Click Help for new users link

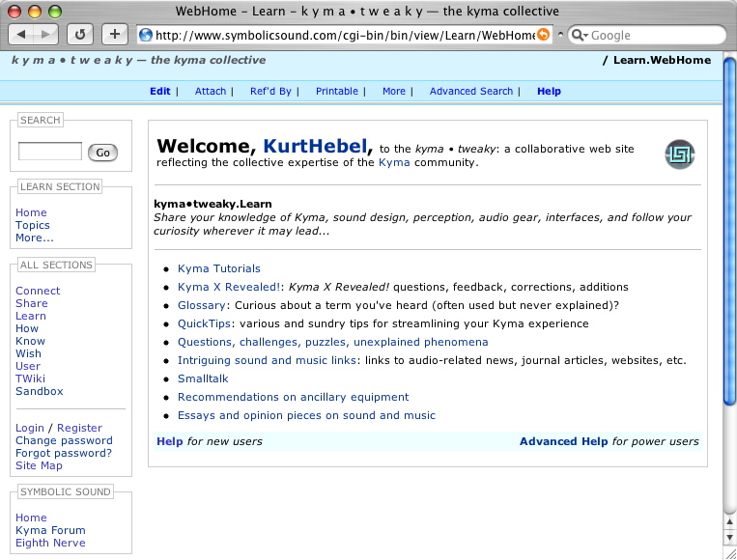170,441
